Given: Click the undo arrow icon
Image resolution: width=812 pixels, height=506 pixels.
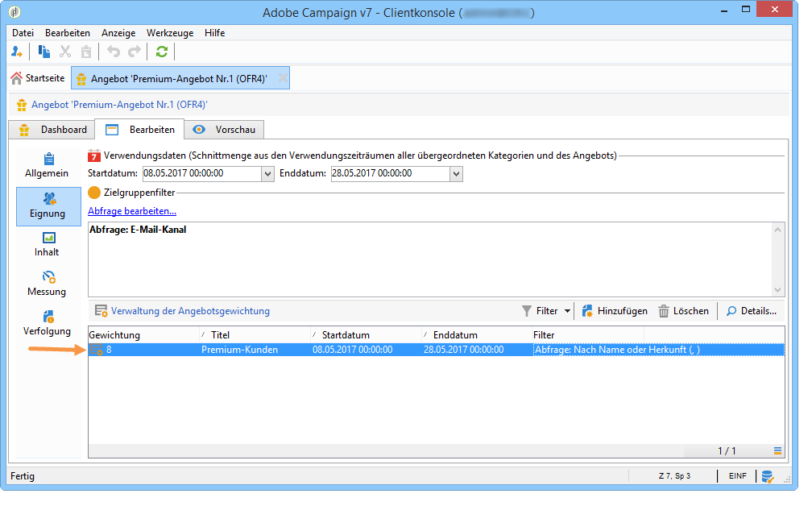Looking at the screenshot, I should 113,52.
